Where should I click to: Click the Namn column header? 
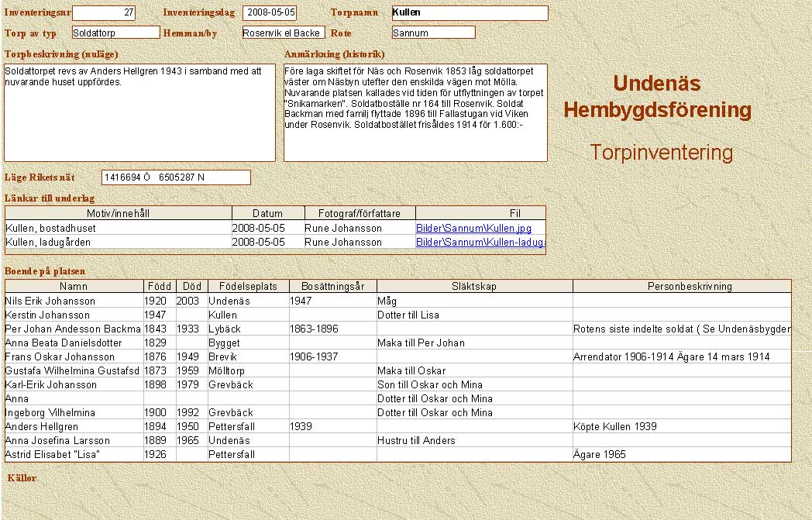(x=74, y=286)
